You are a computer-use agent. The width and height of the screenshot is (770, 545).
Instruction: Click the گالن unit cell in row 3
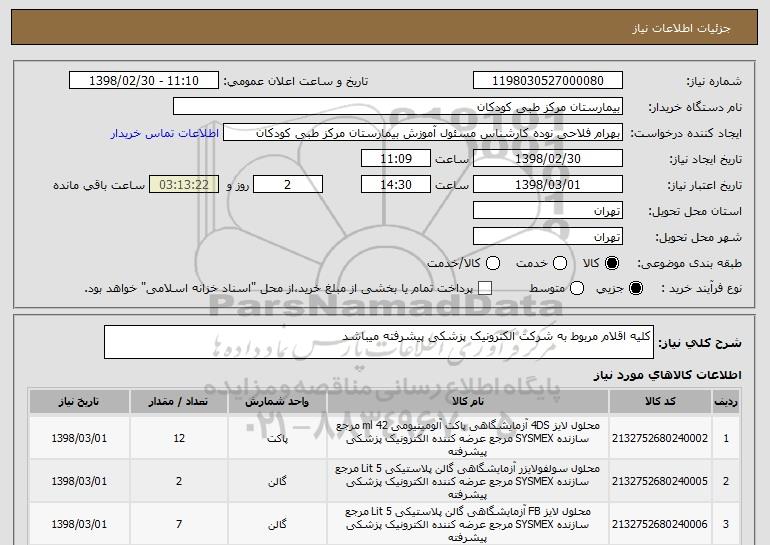277,525
